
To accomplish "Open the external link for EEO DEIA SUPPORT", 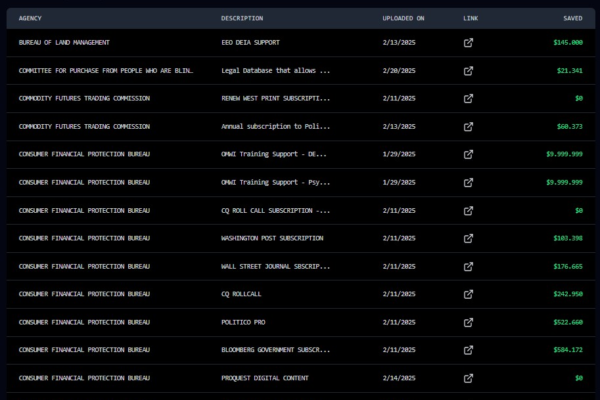I will tap(468, 42).
